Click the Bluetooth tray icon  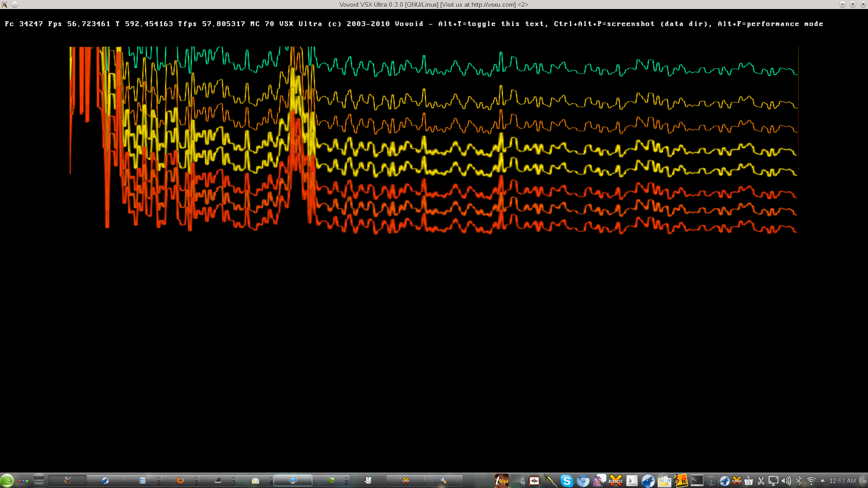[x=799, y=481]
